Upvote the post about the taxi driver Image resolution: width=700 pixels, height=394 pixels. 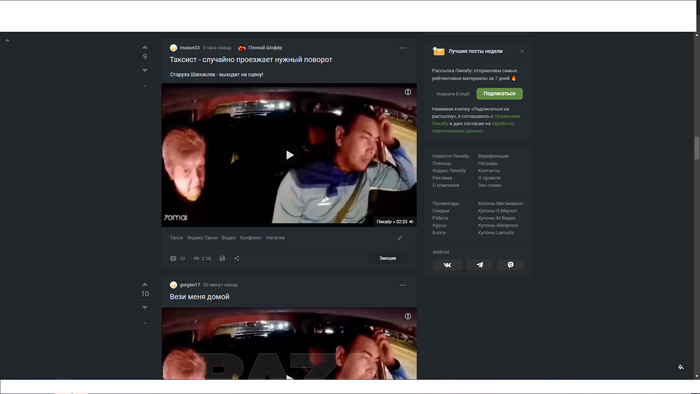145,47
